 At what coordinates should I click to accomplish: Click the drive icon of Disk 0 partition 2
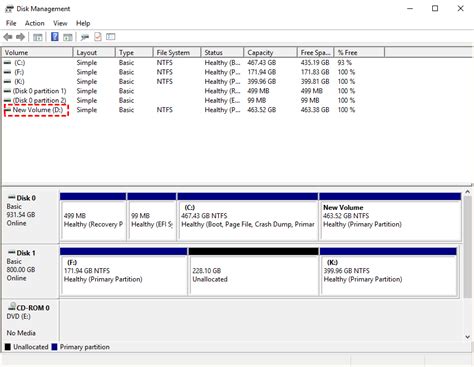point(7,100)
